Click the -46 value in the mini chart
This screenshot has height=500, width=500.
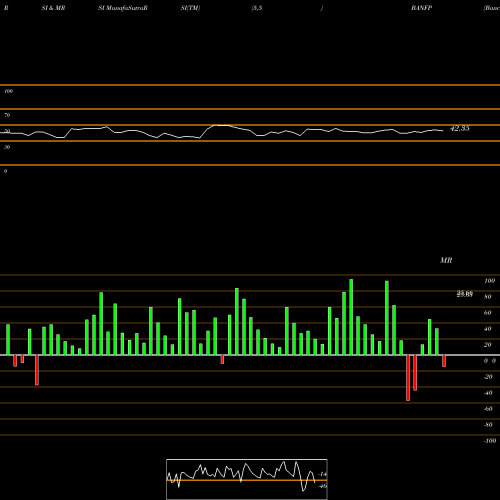coord(323,486)
